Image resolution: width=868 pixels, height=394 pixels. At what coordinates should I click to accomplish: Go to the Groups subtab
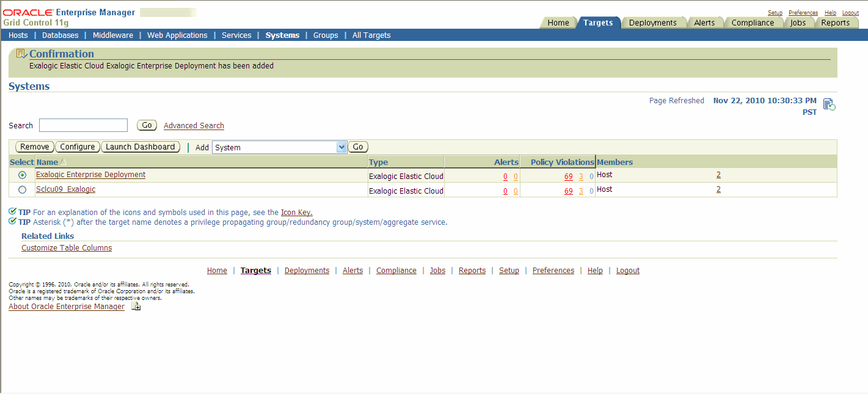pyautogui.click(x=326, y=35)
